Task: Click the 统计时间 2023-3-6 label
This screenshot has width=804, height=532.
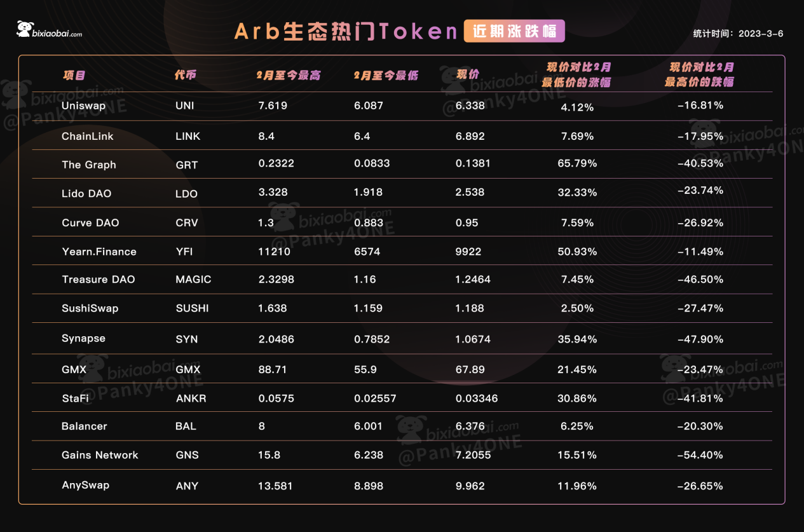Action: 738,34
